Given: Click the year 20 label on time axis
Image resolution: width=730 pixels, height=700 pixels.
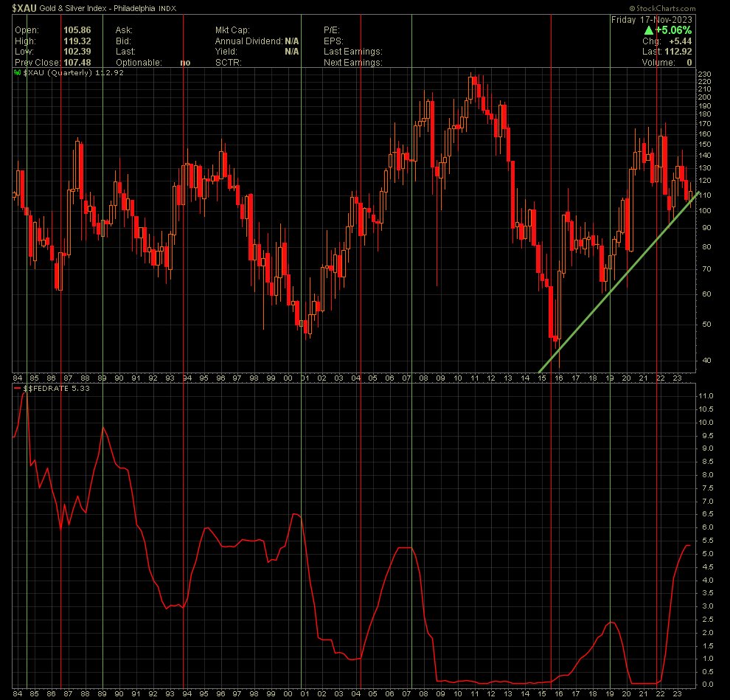Looking at the screenshot, I should 627,378.
